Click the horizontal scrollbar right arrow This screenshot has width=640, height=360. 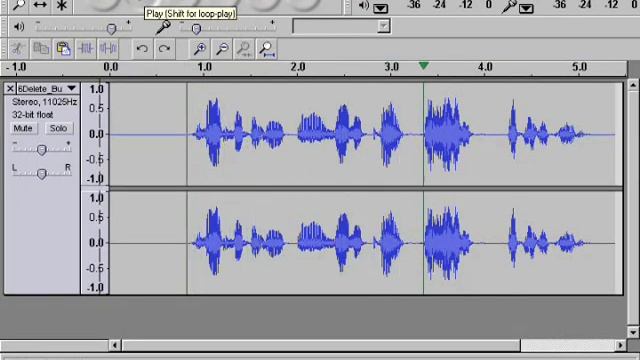621,345
